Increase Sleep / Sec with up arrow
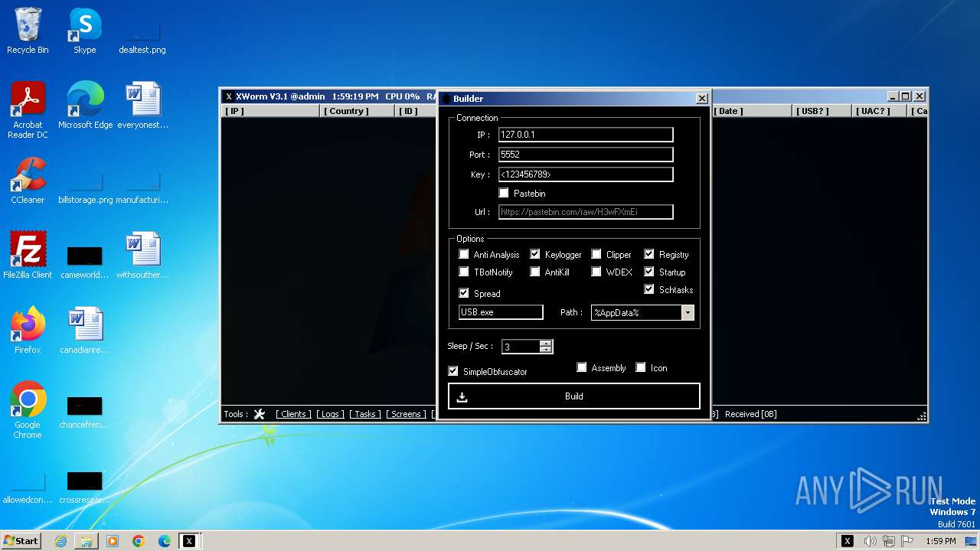 pyautogui.click(x=545, y=343)
